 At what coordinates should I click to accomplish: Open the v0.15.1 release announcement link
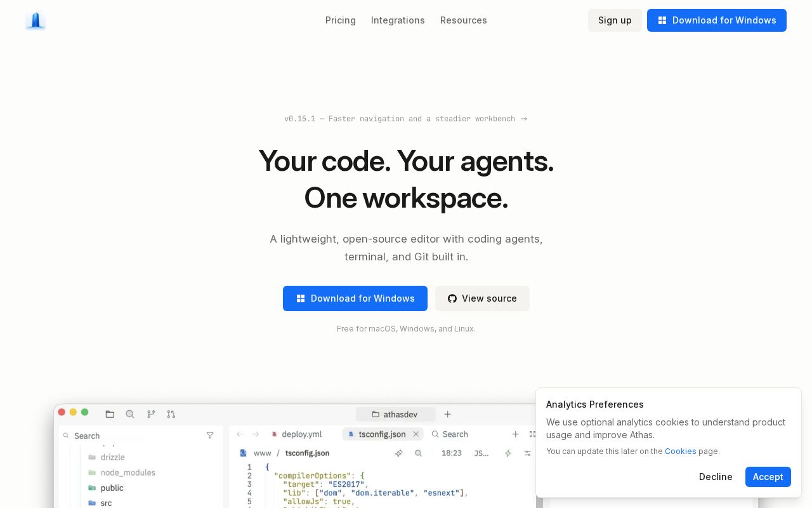[406, 119]
